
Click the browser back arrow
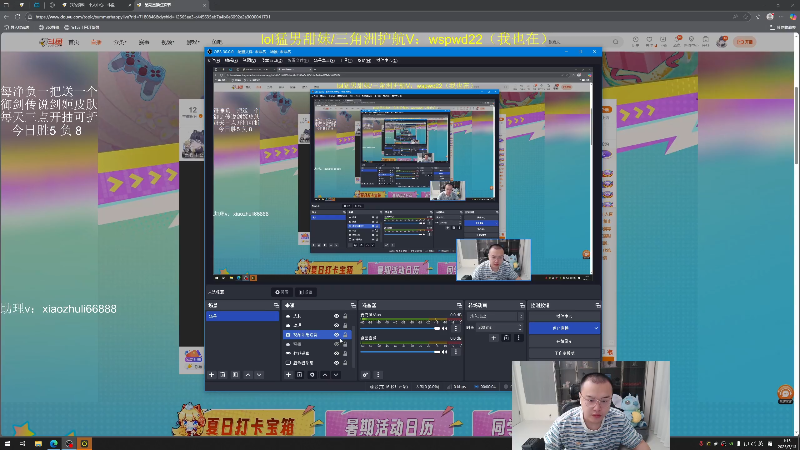pyautogui.click(x=6, y=17)
